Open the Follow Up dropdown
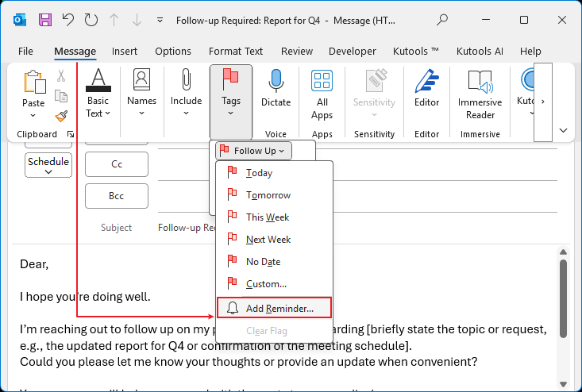582x392 pixels. tap(253, 151)
